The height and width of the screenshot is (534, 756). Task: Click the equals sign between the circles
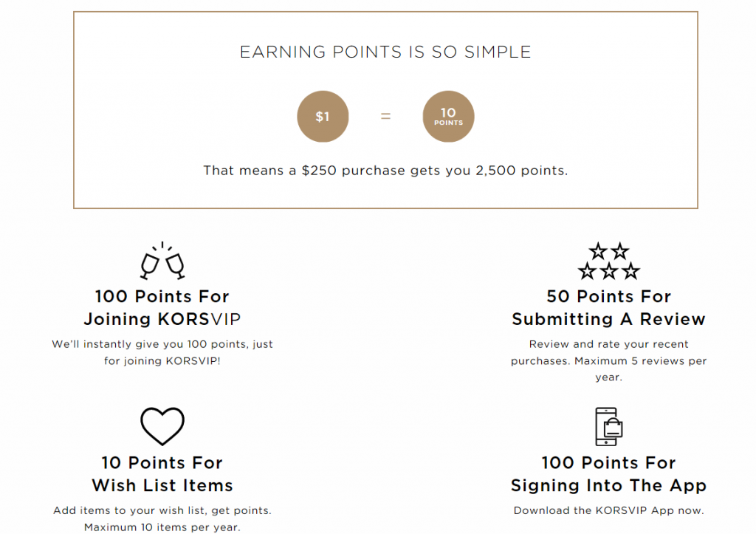(x=385, y=117)
